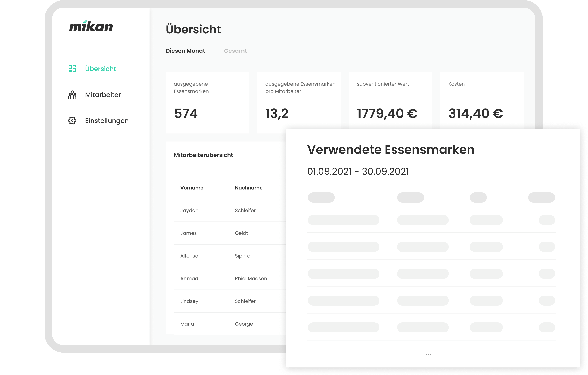Click the three-dot more indicator in report
The width and height of the screenshot is (588, 375).
click(428, 354)
